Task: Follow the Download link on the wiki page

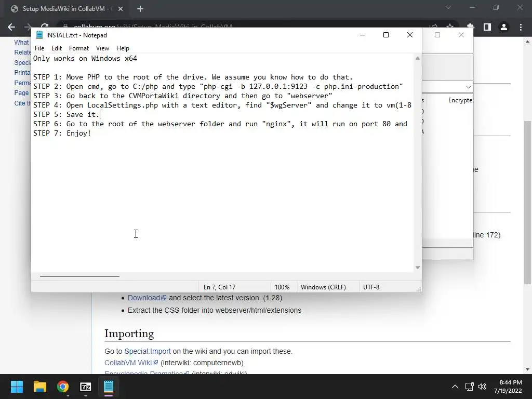Action: [147, 298]
